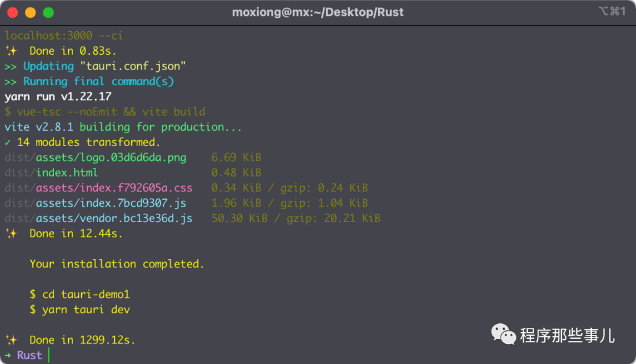Image resolution: width=636 pixels, height=364 pixels.
Task: Click the file path assets/logo.03d6d6da.png
Action: point(111,157)
